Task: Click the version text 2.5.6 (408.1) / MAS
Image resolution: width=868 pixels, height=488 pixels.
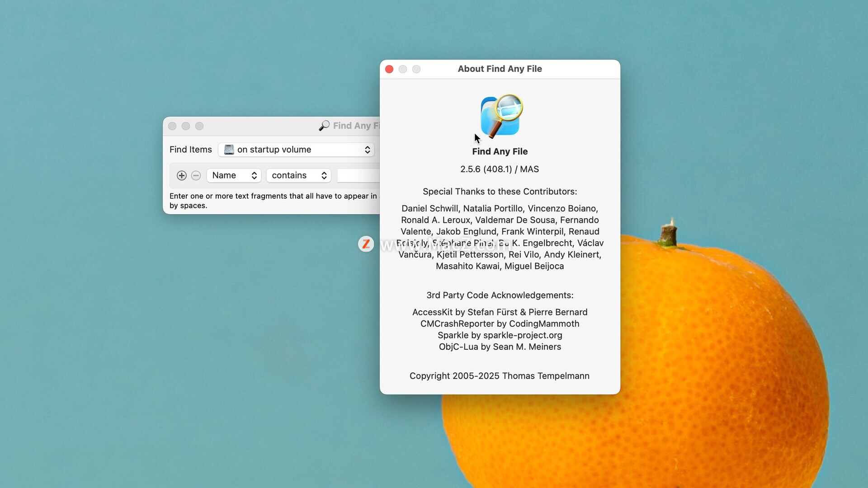Action: [x=500, y=169]
